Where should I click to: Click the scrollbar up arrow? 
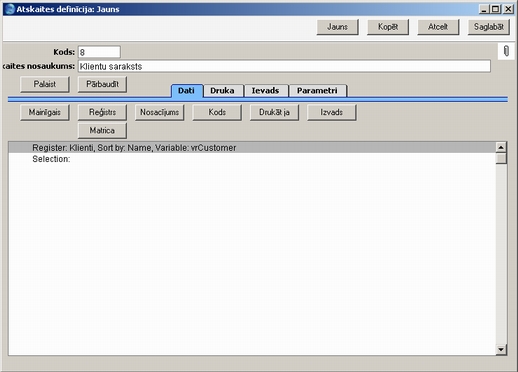pos(501,147)
